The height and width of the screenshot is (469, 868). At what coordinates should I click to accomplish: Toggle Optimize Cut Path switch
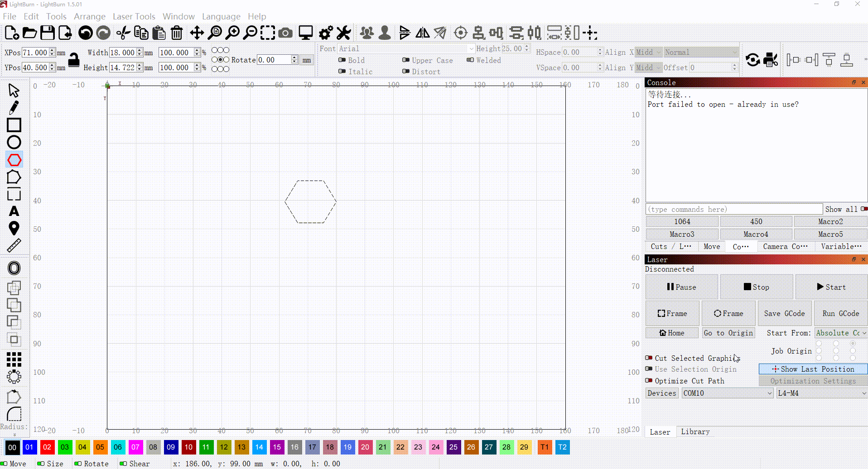click(649, 381)
